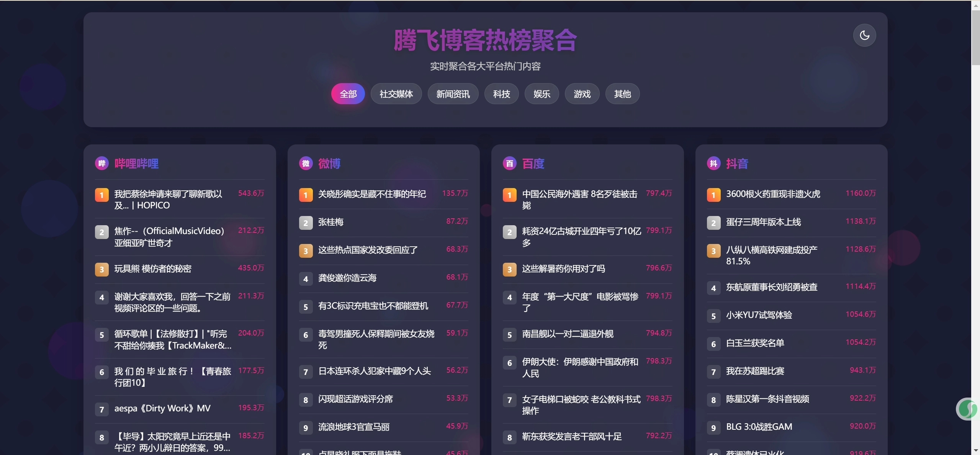
Task: Filter by the 科技 category
Action: pos(501,94)
